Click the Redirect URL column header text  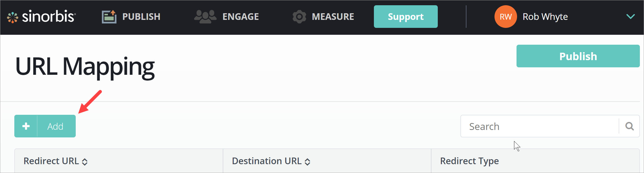(51, 161)
